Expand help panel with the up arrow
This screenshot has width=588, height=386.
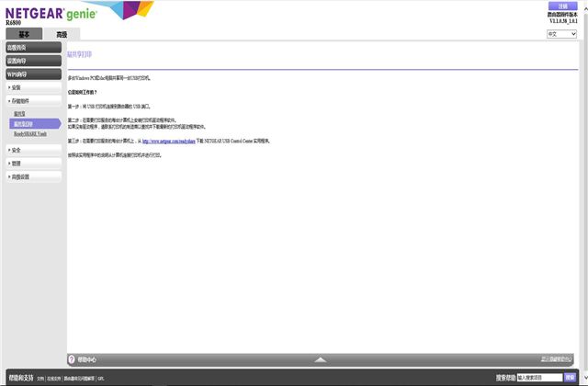click(321, 359)
